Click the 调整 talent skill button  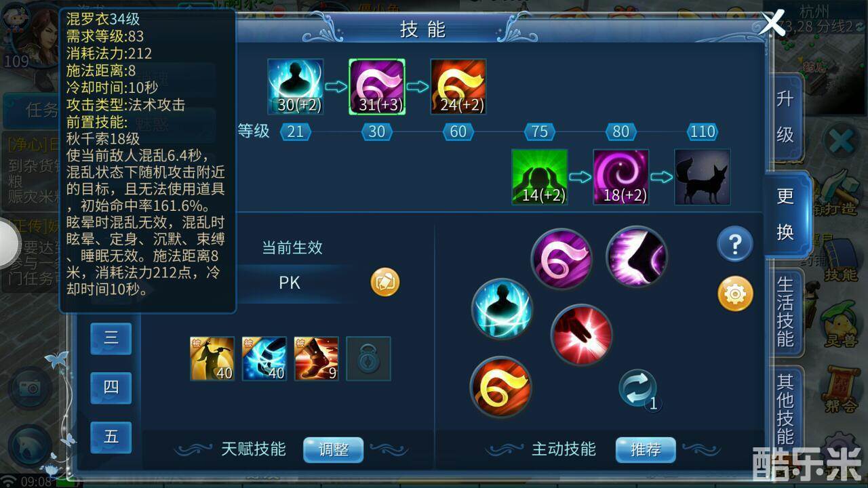coord(333,449)
